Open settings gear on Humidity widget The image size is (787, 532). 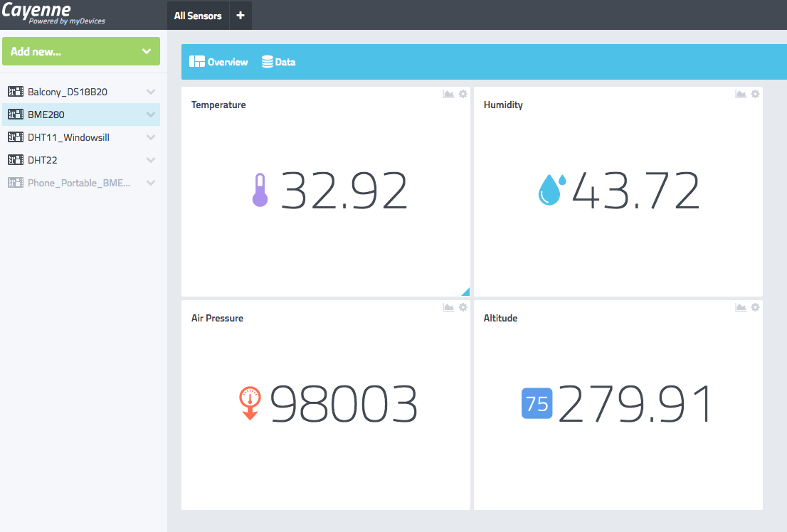[x=756, y=94]
